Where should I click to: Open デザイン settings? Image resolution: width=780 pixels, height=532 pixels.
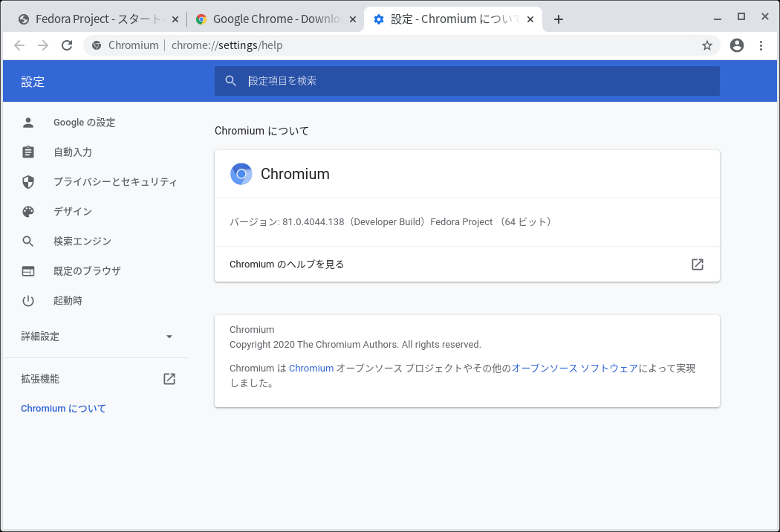[x=73, y=212]
